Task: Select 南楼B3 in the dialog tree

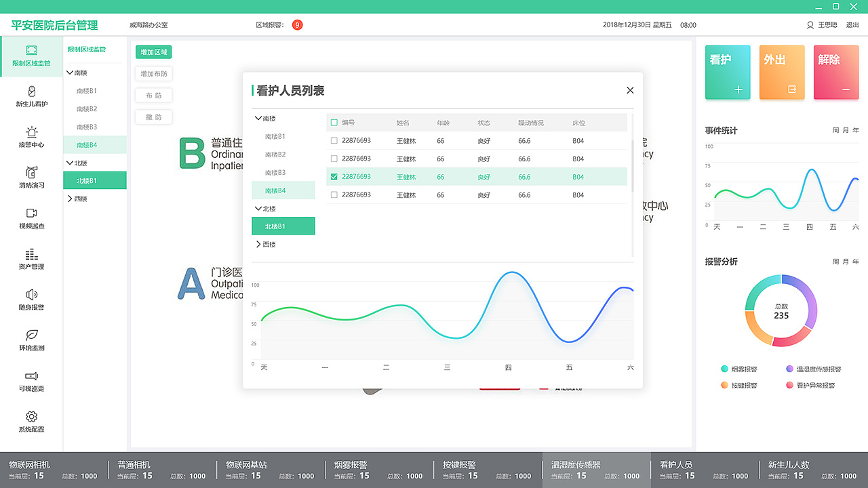Action: coord(275,172)
